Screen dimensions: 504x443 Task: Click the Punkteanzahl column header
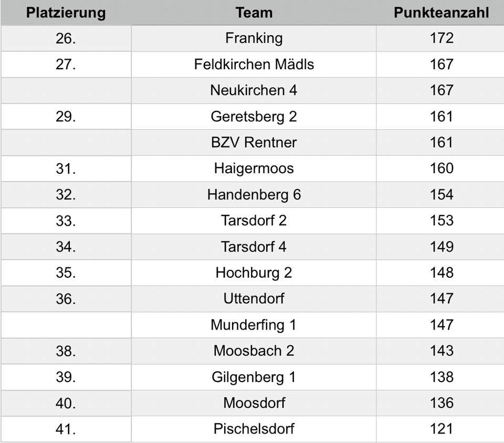pos(441,13)
